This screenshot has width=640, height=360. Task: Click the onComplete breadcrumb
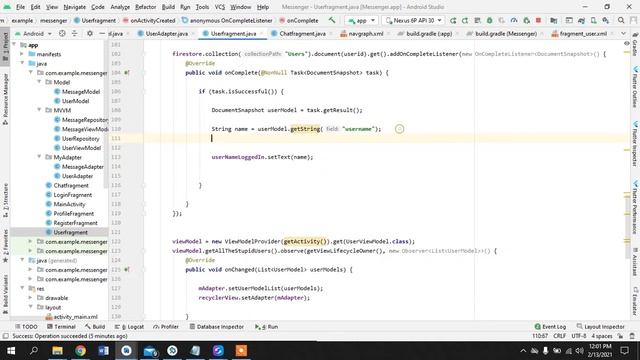point(299,20)
